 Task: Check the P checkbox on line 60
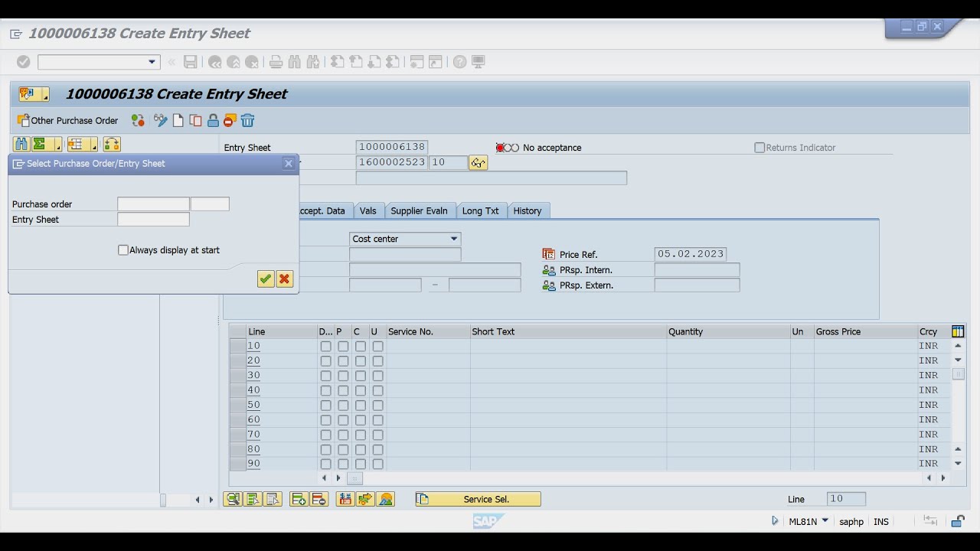coord(343,419)
